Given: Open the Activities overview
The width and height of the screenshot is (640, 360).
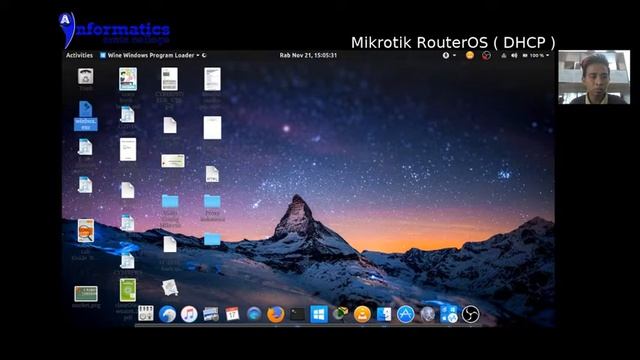Looking at the screenshot, I should point(79,55).
